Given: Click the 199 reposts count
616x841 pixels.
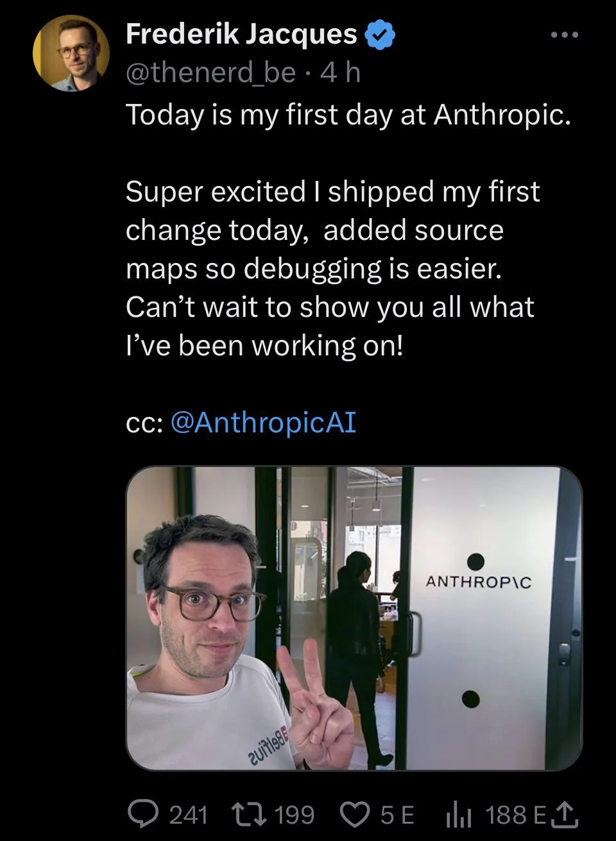Looking at the screenshot, I should point(294,815).
